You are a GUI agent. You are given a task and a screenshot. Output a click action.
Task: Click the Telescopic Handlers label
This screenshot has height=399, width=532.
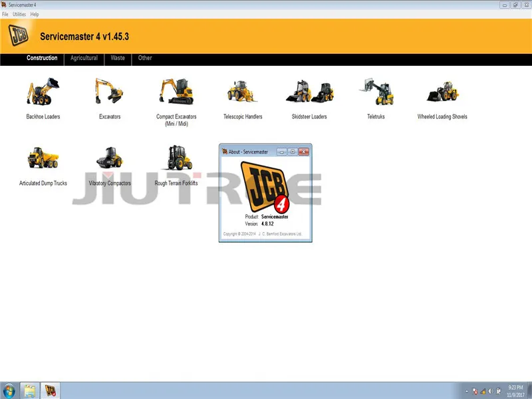(243, 117)
